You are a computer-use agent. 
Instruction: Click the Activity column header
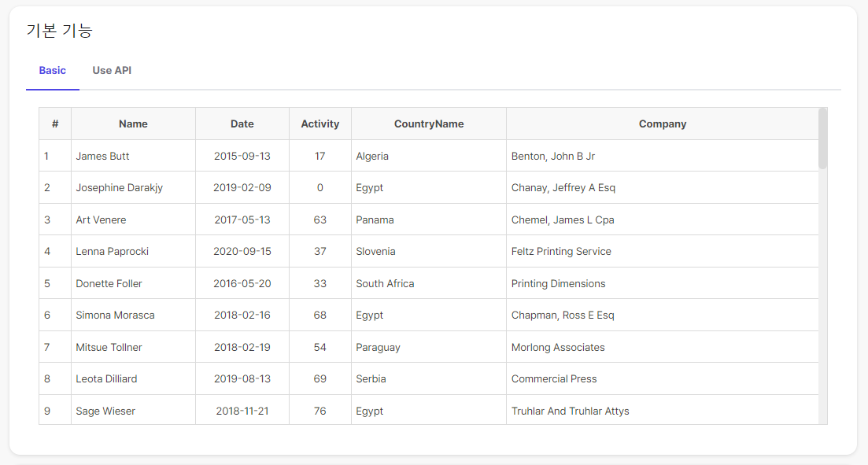coord(320,124)
